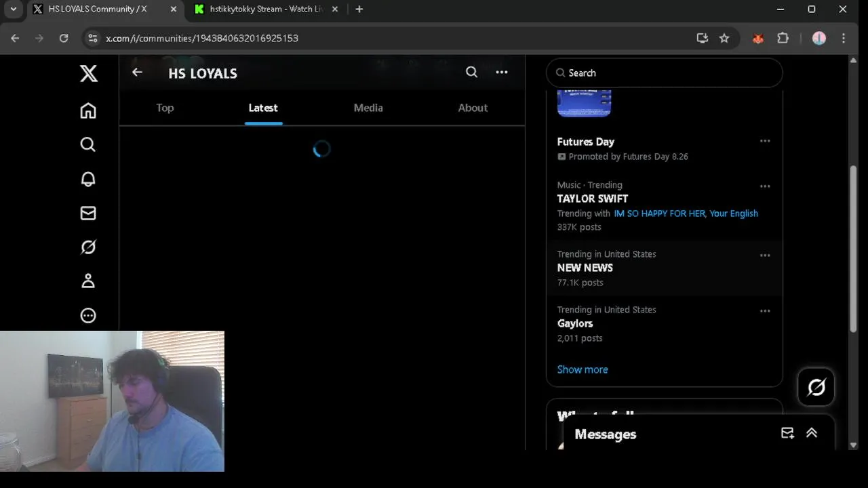This screenshot has height=488, width=868.
Task: Open Notifications bell icon
Action: [88, 179]
